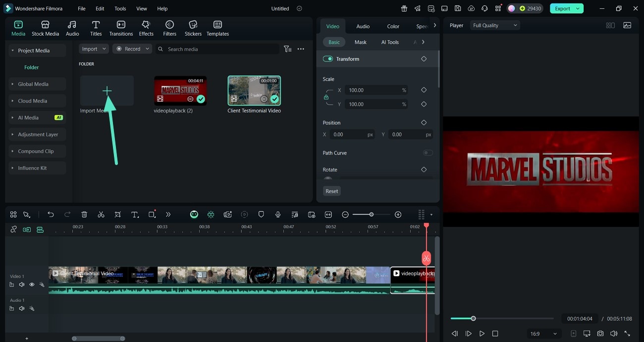Switch to the Audio properties tab
644x342 pixels.
point(363,26)
